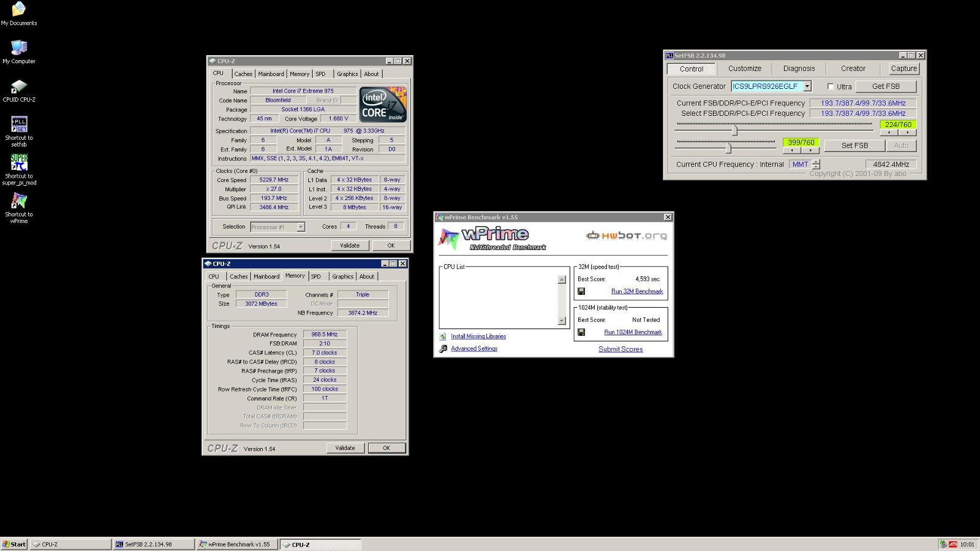Click inside the empty CPU List box

[x=499, y=300]
